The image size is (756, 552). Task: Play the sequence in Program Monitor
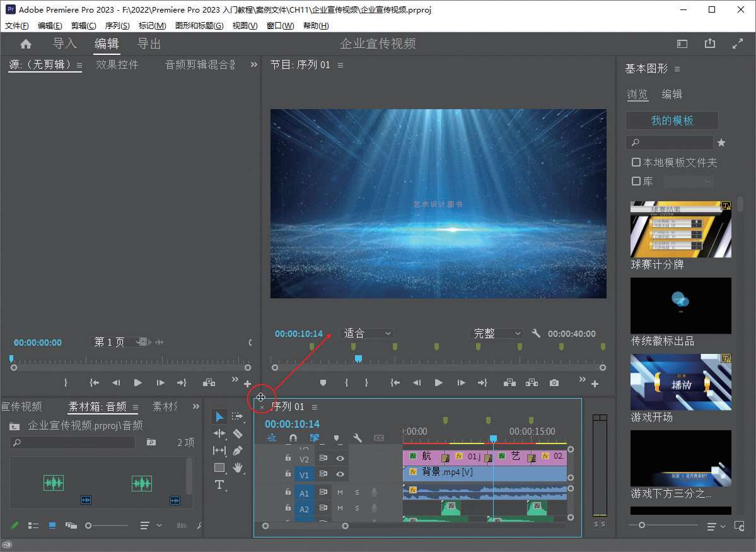point(439,382)
